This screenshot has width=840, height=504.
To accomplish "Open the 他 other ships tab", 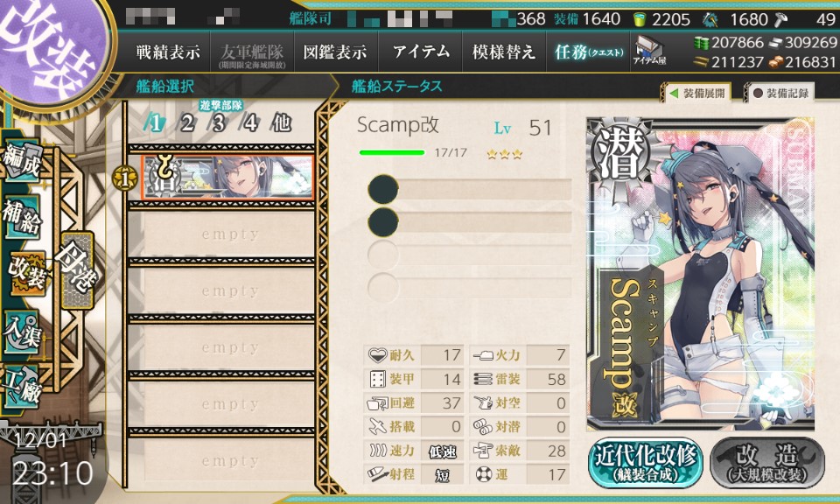I will click(281, 123).
